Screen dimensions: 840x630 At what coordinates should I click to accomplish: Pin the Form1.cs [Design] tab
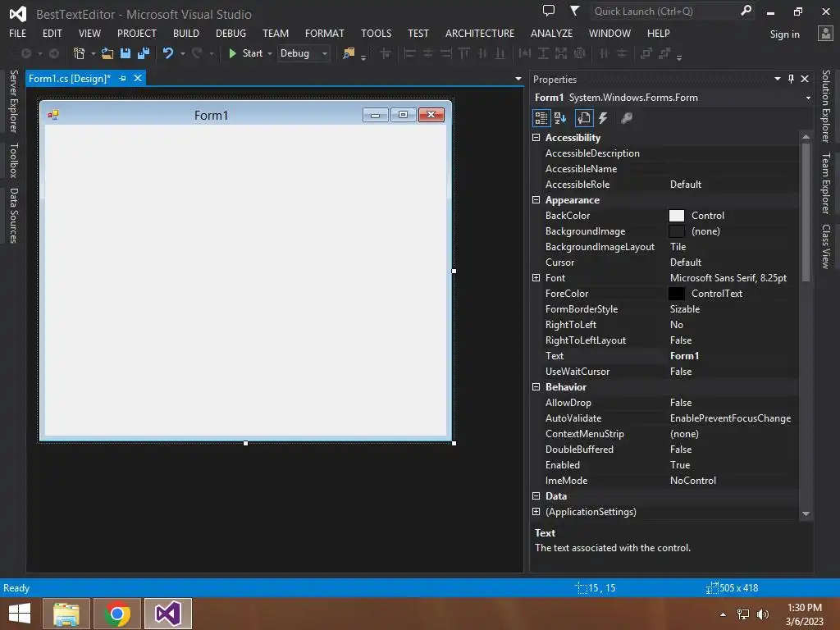click(123, 79)
